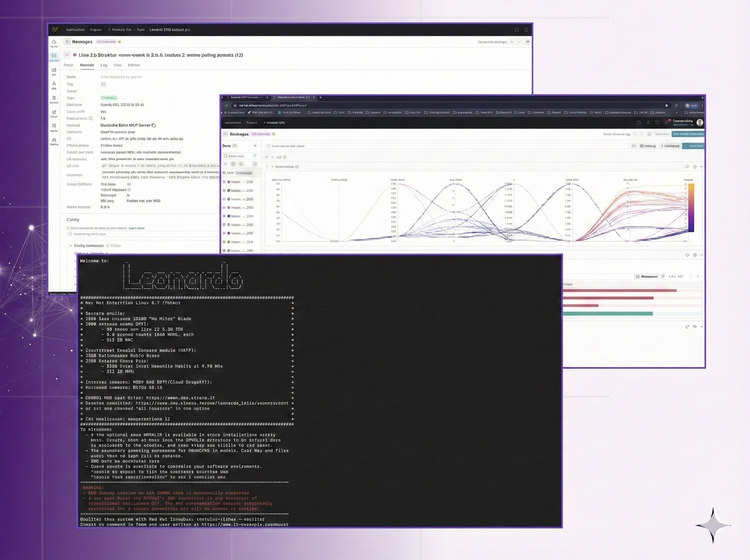This screenshot has width=750, height=560.
Task: Click the notification bell in dashboard header
Action: (x=648, y=123)
